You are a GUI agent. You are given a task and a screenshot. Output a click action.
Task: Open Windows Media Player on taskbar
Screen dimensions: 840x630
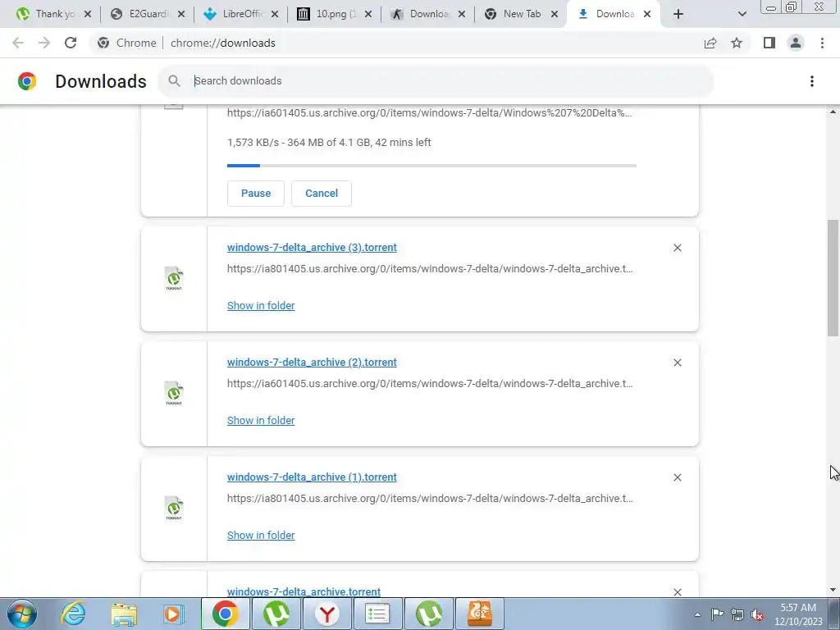pos(174,614)
